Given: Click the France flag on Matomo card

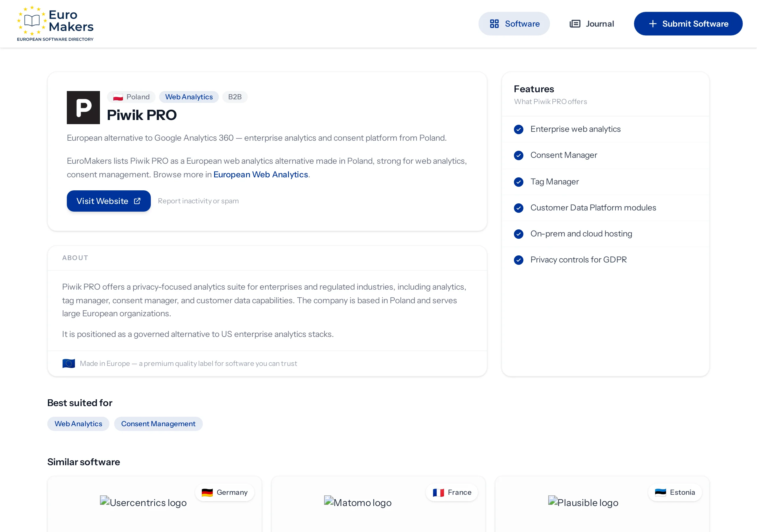Looking at the screenshot, I should [x=438, y=492].
